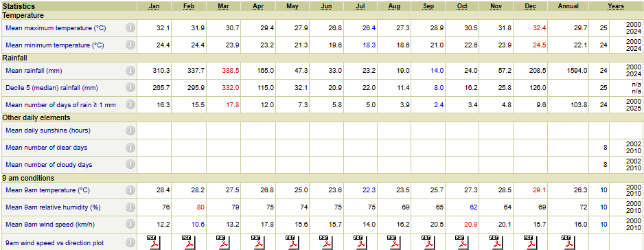Image resolution: width=644 pixels, height=250 pixels.
Task: Click the Mar column header
Action: (x=223, y=6)
